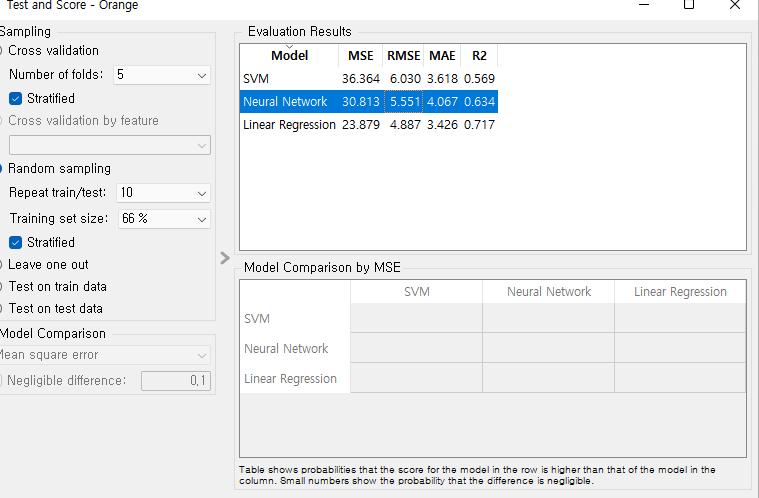Toggle Stratified checkbox under Cross validation
The width and height of the screenshot is (759, 498).
tap(16, 99)
